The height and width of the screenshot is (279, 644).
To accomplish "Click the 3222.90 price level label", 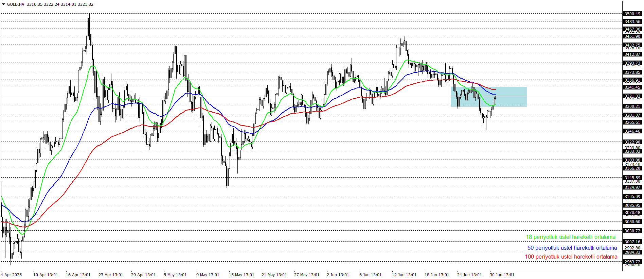I will point(632,142).
